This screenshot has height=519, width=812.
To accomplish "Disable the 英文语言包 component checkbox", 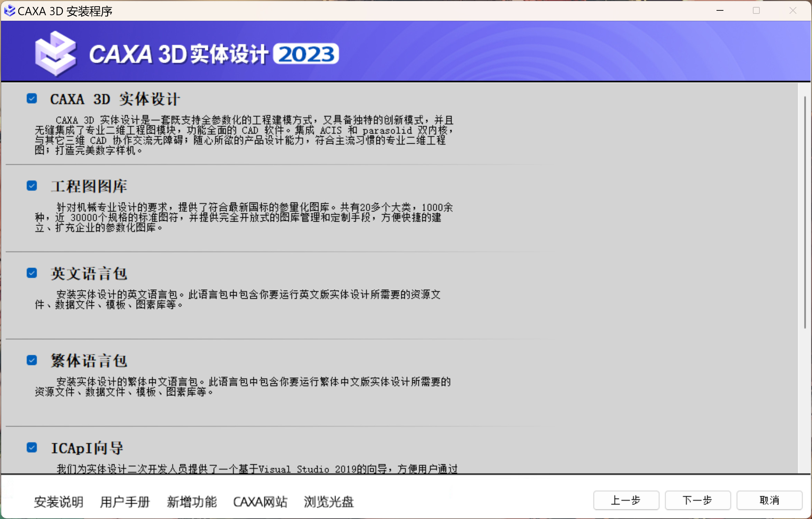I will click(32, 273).
